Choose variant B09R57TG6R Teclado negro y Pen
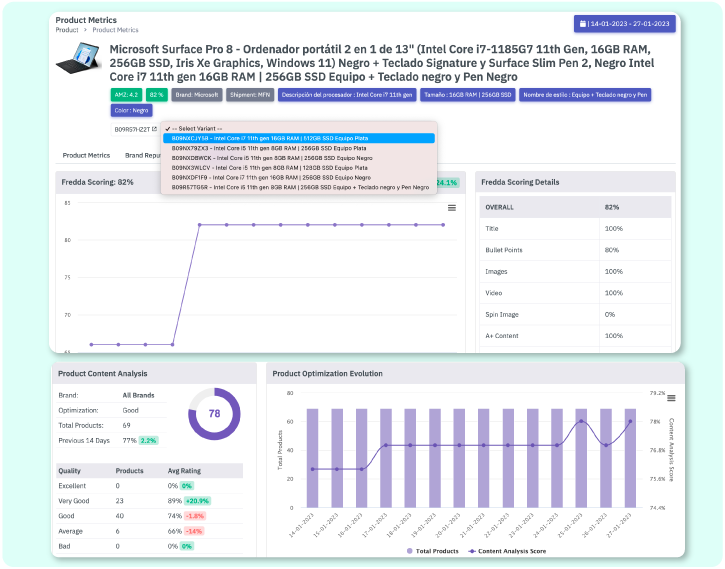The image size is (725, 569). click(299, 187)
